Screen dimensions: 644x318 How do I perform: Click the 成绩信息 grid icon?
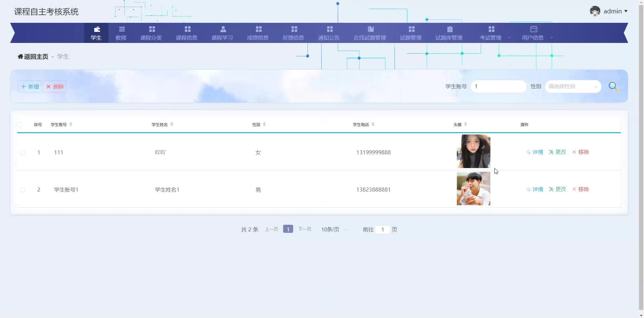[259, 29]
